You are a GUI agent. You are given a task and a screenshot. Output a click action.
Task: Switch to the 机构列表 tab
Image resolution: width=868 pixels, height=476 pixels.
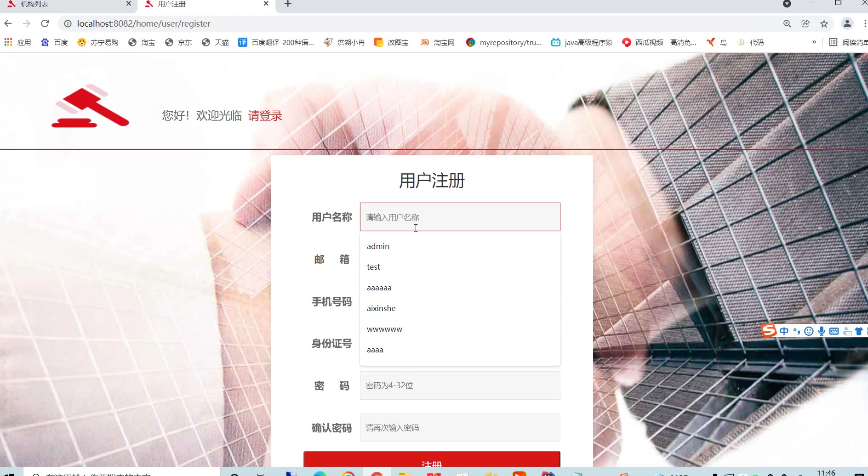point(69,4)
